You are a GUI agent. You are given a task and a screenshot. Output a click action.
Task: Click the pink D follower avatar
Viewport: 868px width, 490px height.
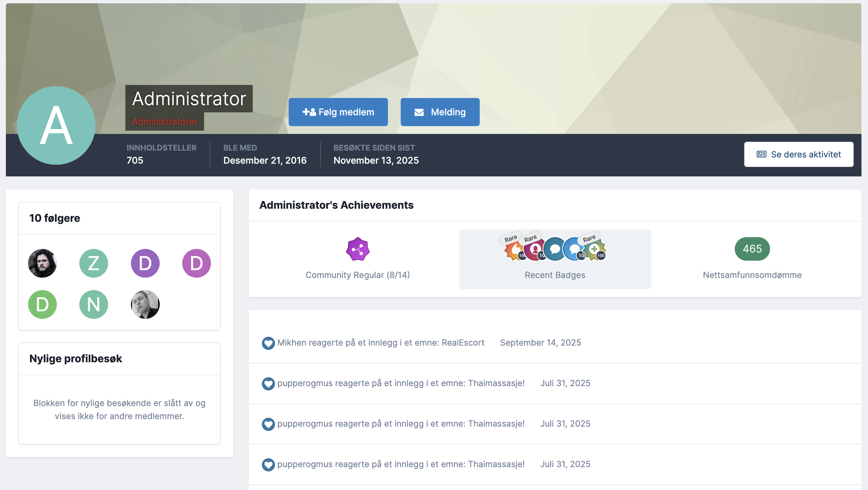tap(197, 263)
